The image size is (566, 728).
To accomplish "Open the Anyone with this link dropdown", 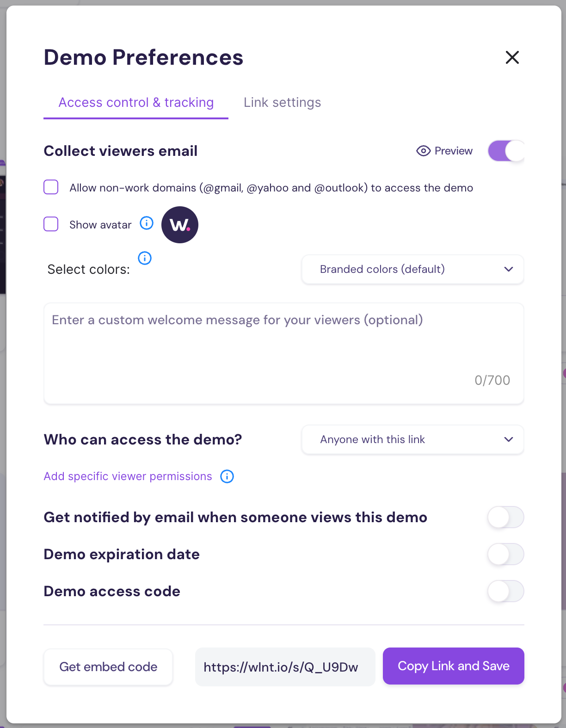I will tap(413, 439).
